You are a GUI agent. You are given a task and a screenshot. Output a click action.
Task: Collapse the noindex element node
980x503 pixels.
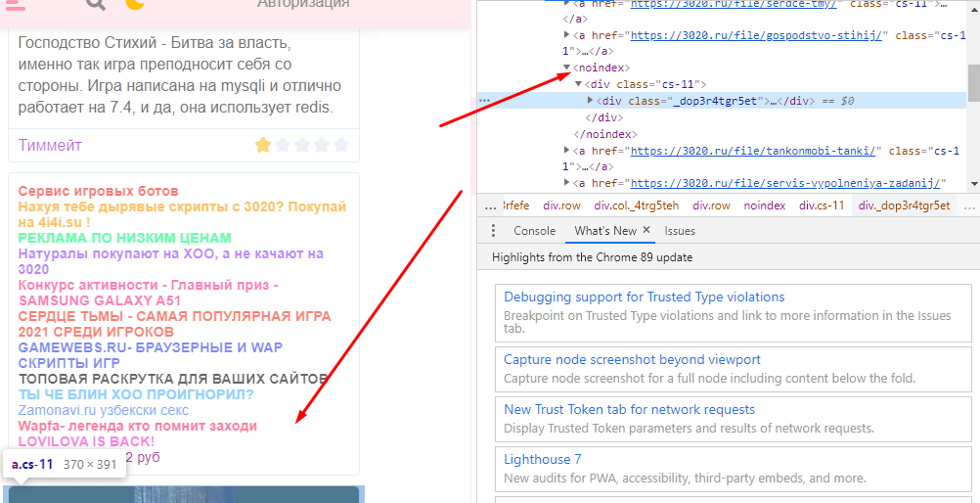click(x=567, y=69)
